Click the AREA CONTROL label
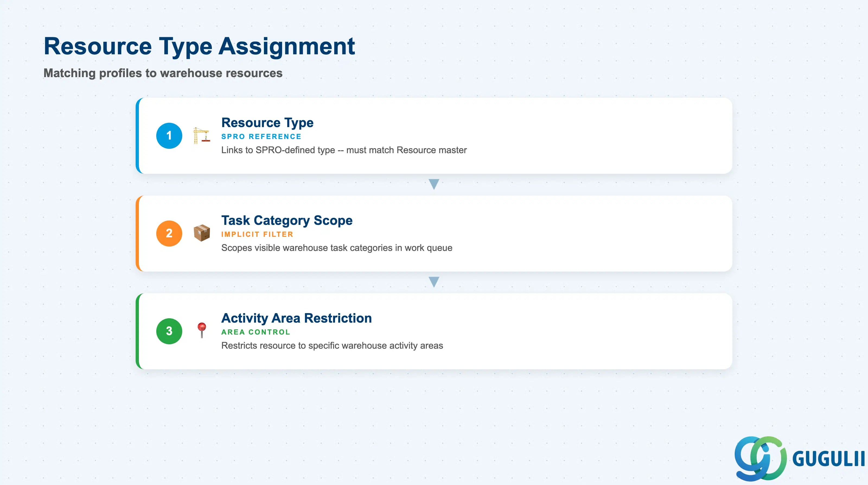This screenshot has height=485, width=868. tap(256, 332)
